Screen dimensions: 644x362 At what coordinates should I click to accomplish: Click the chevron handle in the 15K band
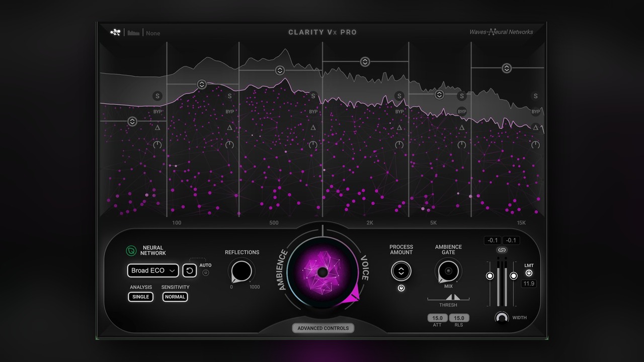tap(507, 68)
